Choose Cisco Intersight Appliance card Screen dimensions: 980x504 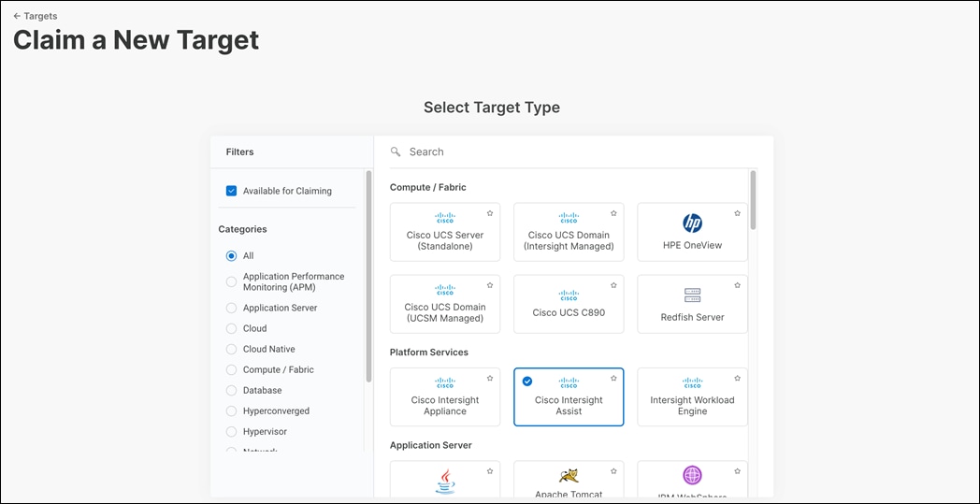click(x=445, y=397)
